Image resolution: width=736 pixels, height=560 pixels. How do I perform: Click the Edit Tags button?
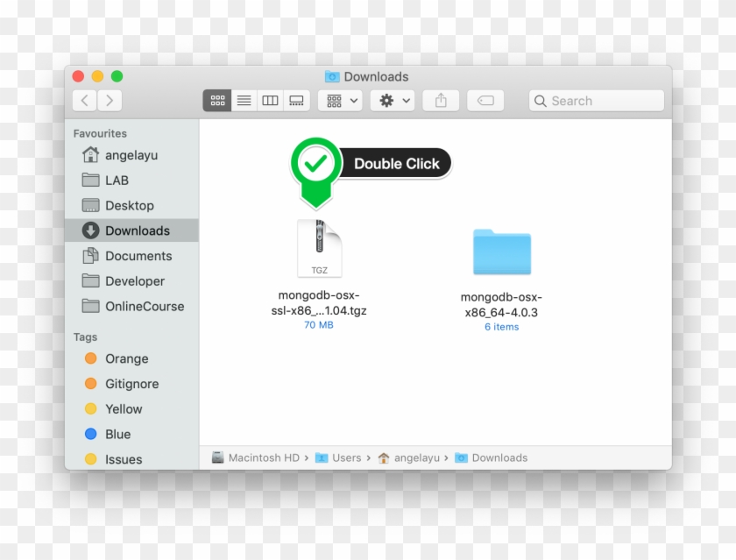coord(485,100)
